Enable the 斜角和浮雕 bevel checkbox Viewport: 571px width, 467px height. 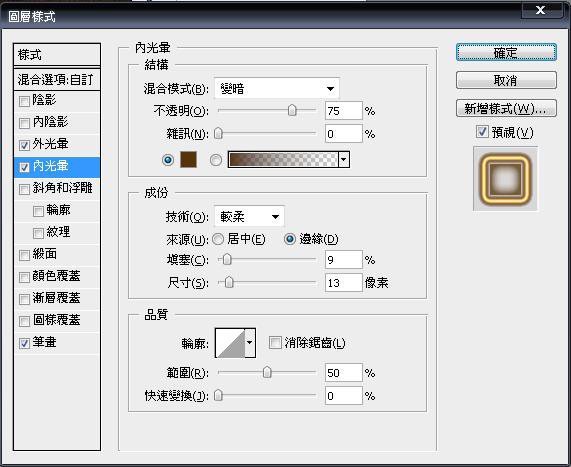[x=24, y=189]
